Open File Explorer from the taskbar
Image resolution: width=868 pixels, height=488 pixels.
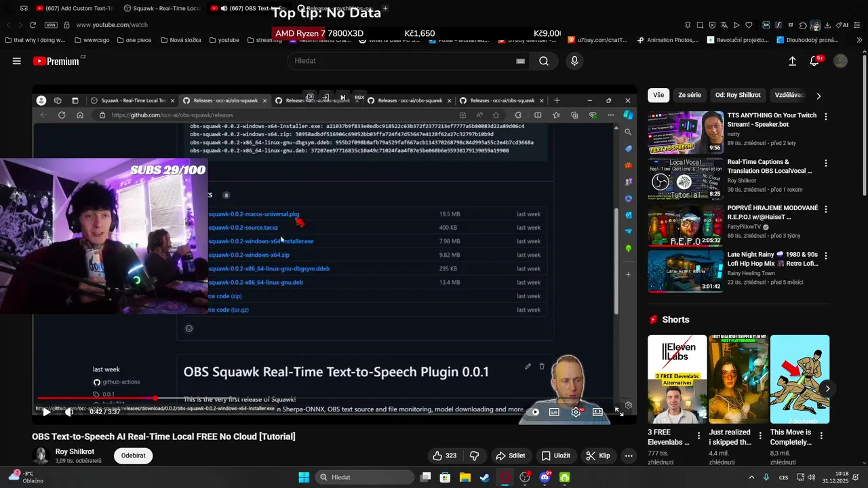(x=465, y=477)
